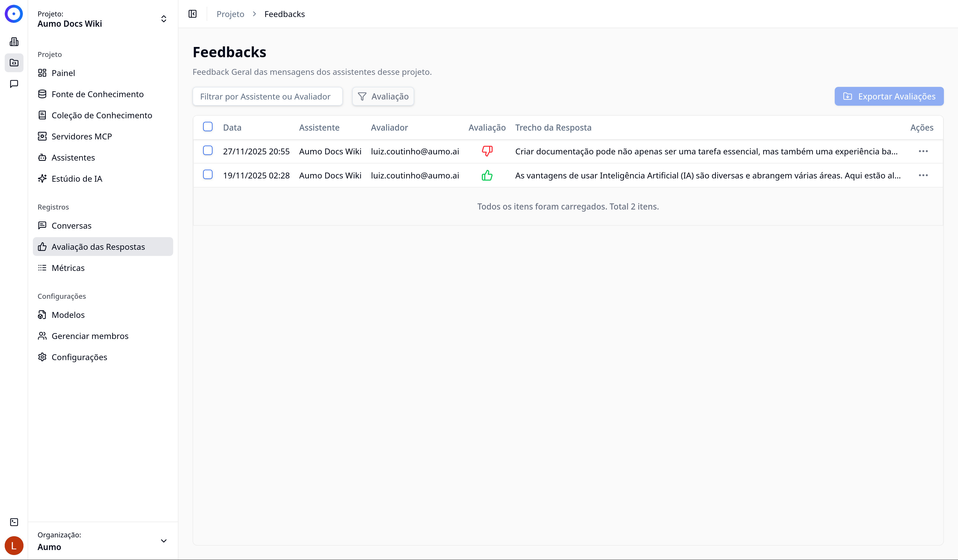
Task: Click the Aumo logo icon
Action: [14, 14]
